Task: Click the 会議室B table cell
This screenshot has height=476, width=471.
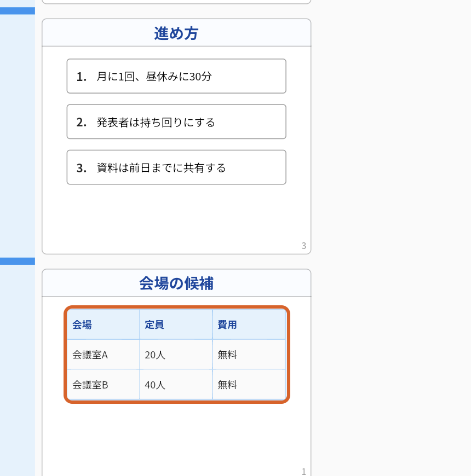Action: point(104,385)
